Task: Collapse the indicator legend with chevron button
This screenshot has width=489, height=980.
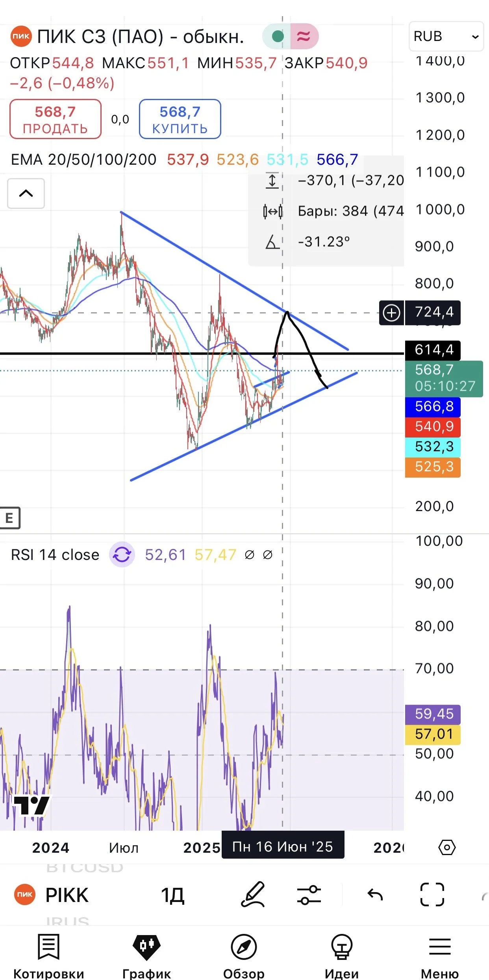Action: [x=26, y=193]
